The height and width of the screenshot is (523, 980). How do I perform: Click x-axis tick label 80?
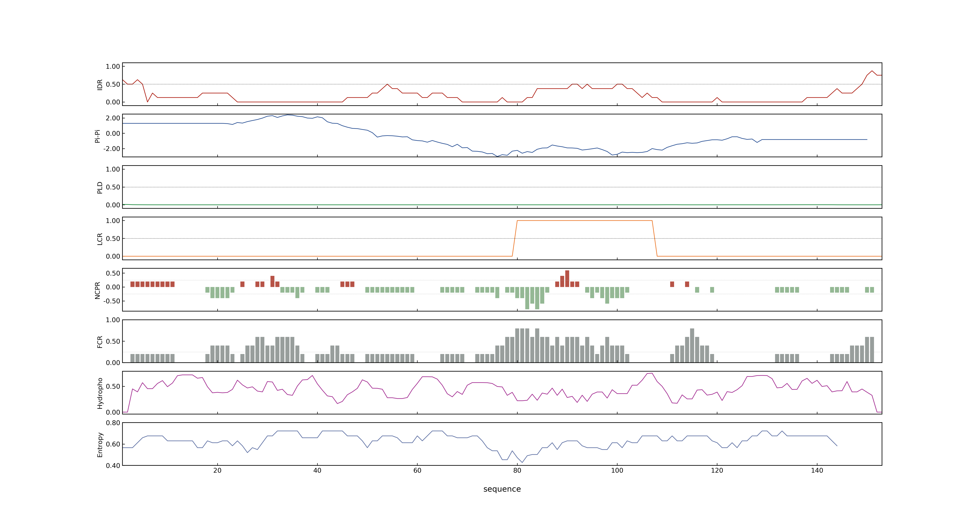pos(517,470)
